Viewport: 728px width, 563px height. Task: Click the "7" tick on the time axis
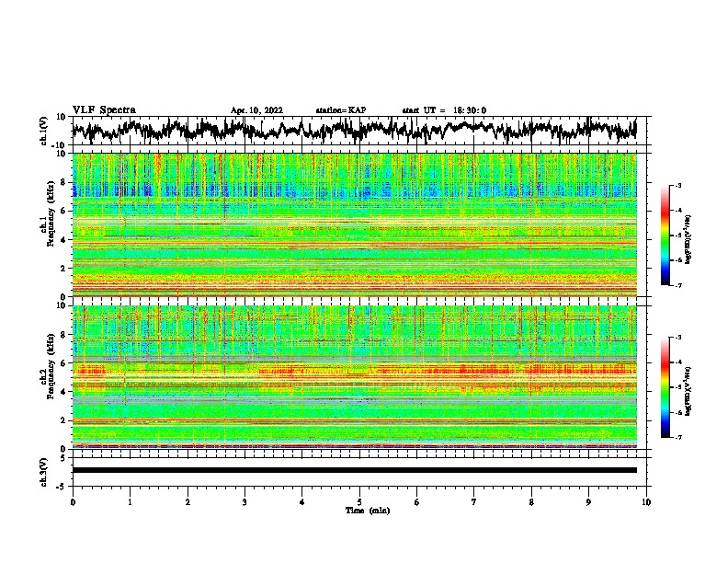[x=474, y=502]
